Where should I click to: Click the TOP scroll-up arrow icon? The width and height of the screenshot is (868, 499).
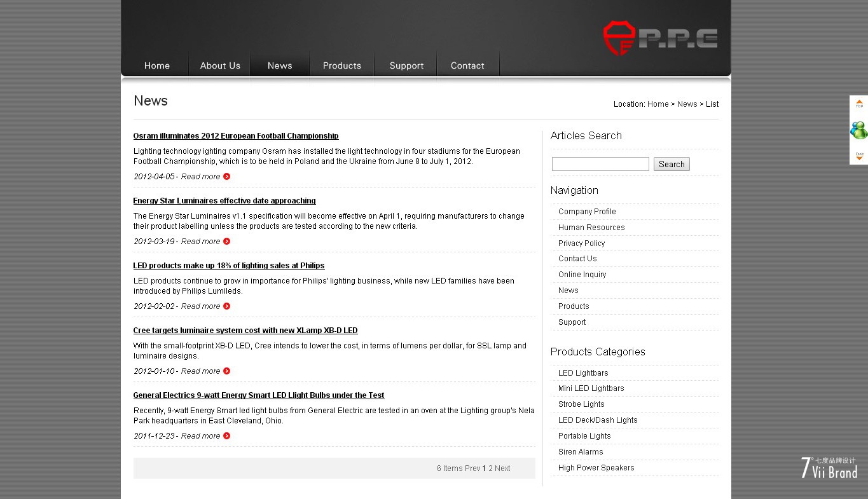point(859,104)
